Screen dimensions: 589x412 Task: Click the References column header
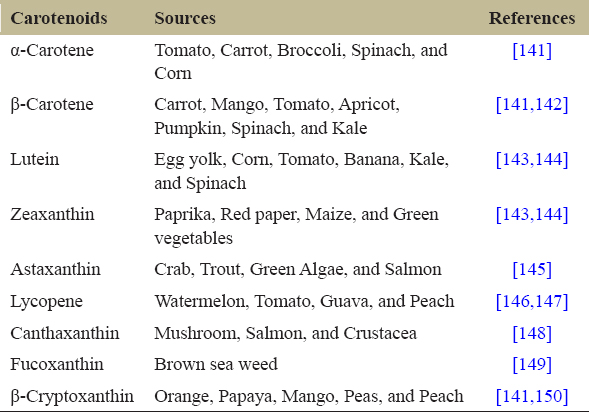tap(532, 18)
